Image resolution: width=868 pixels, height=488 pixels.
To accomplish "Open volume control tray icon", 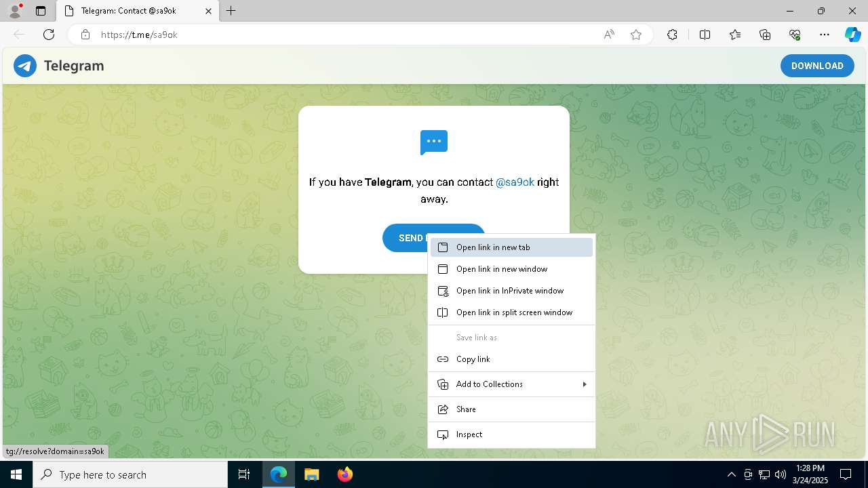I will pos(781,474).
